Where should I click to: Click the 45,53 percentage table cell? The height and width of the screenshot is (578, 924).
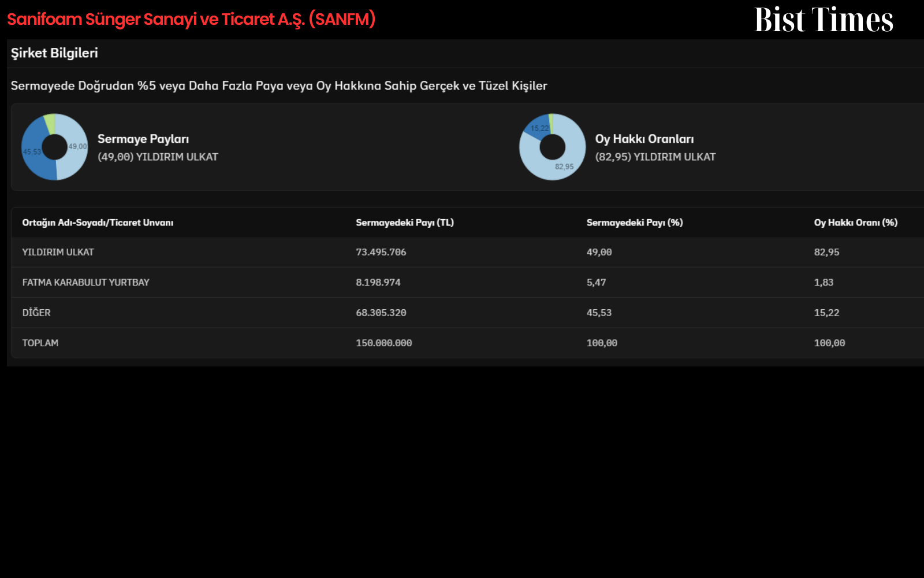tap(599, 313)
